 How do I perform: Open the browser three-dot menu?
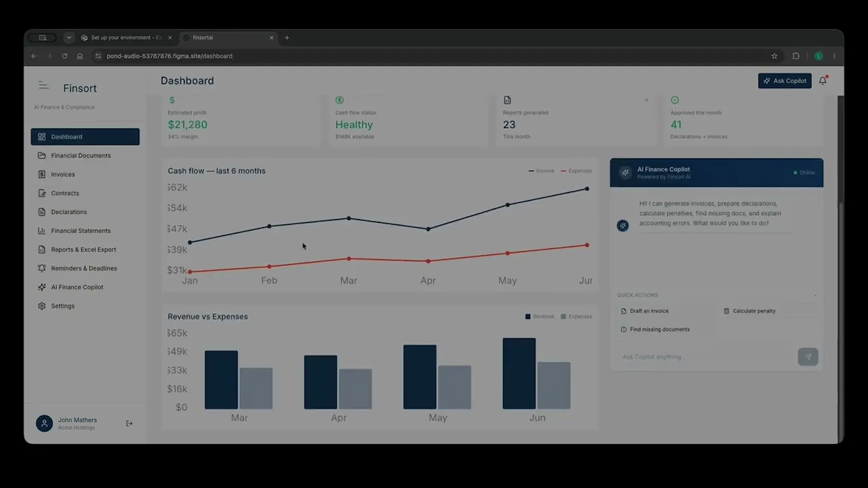pyautogui.click(x=834, y=56)
